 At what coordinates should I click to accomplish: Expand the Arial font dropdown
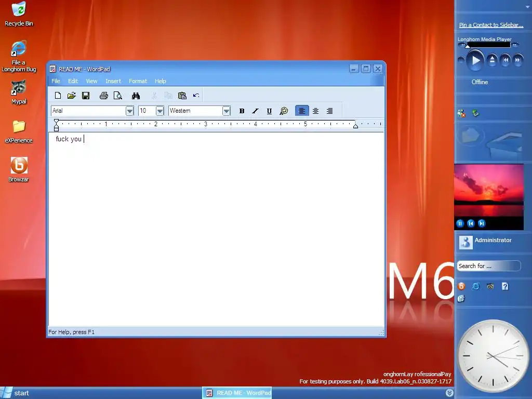(x=129, y=111)
